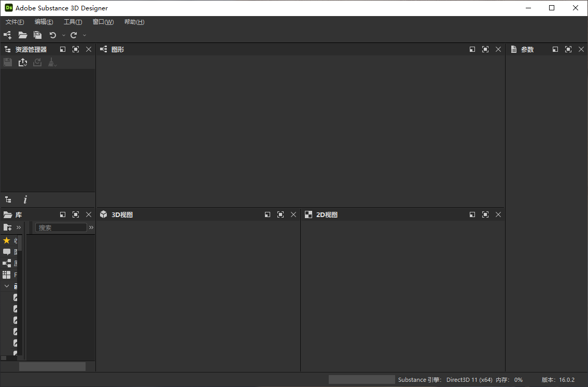This screenshot has height=387, width=588.
Task: Expand hidden tools next to add-folder icon
Action: click(x=19, y=227)
